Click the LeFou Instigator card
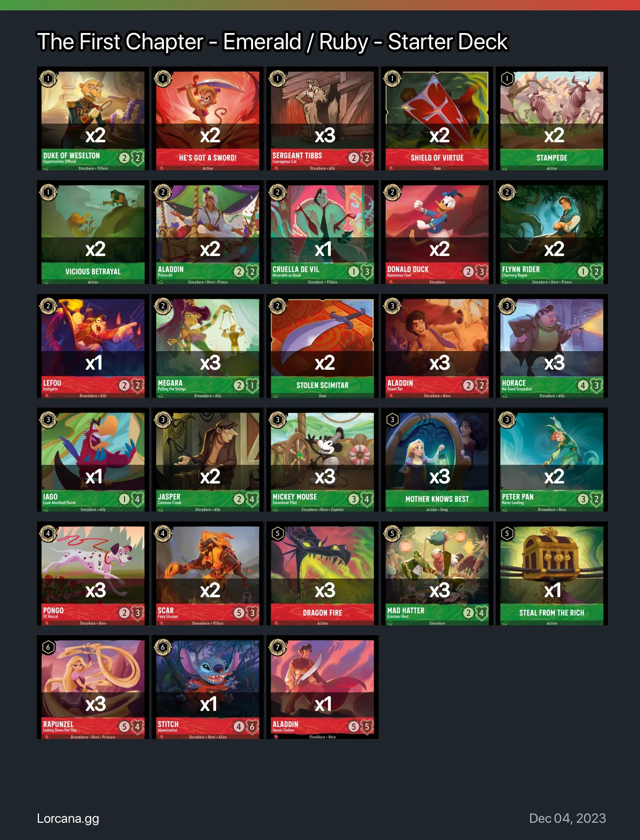640x840 pixels. 93,346
